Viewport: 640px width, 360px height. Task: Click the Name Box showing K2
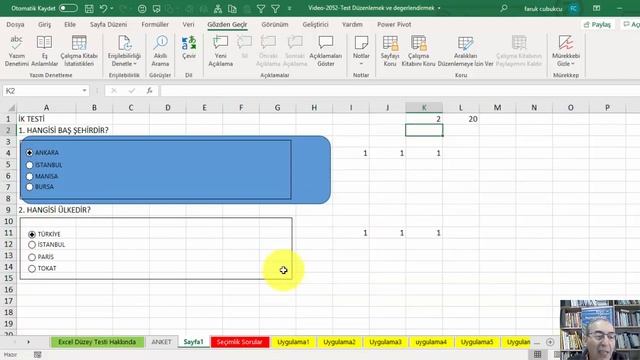click(x=42, y=91)
